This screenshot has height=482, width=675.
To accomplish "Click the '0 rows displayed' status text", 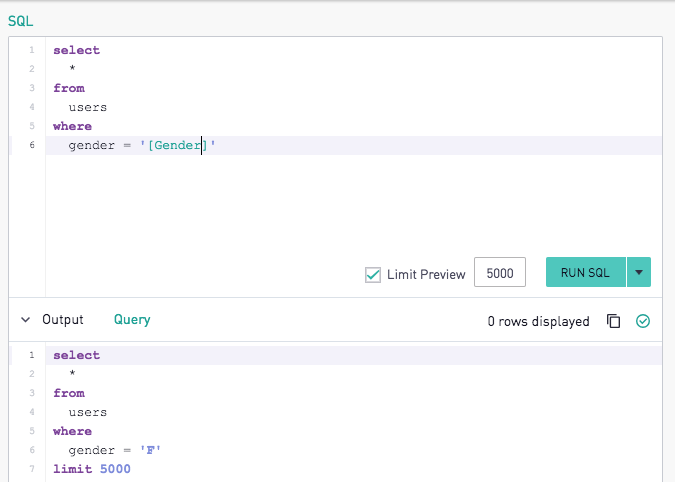I will pos(539,321).
